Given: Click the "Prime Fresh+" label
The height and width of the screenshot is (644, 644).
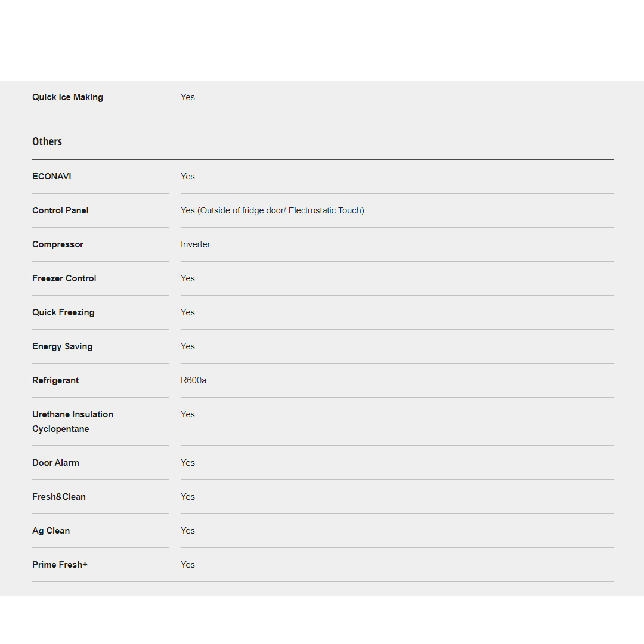Looking at the screenshot, I should [60, 565].
